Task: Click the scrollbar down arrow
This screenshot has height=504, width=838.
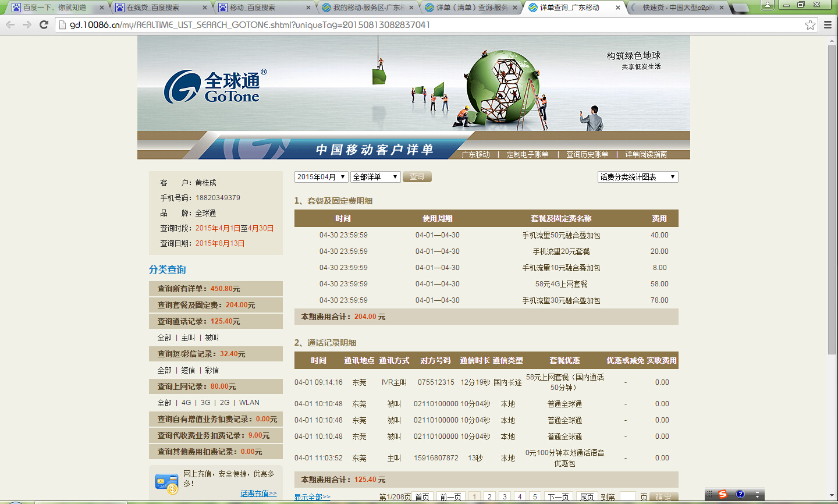Action: (x=832, y=495)
